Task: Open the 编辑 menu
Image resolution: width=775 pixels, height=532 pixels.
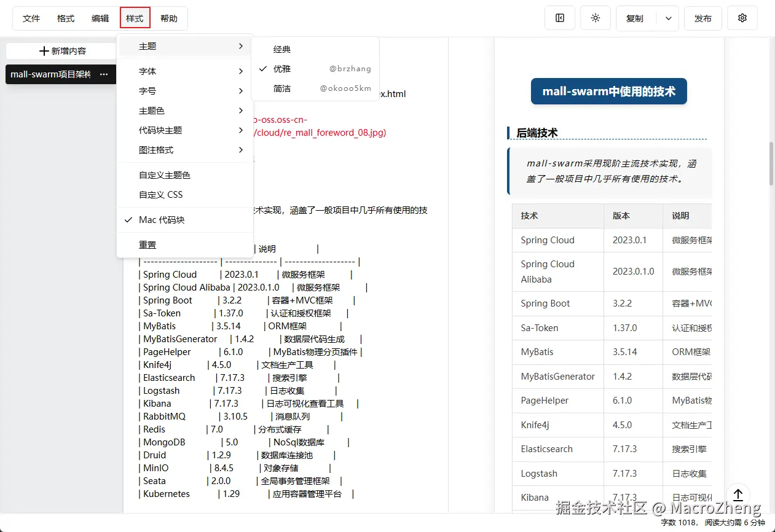Action: (x=100, y=18)
